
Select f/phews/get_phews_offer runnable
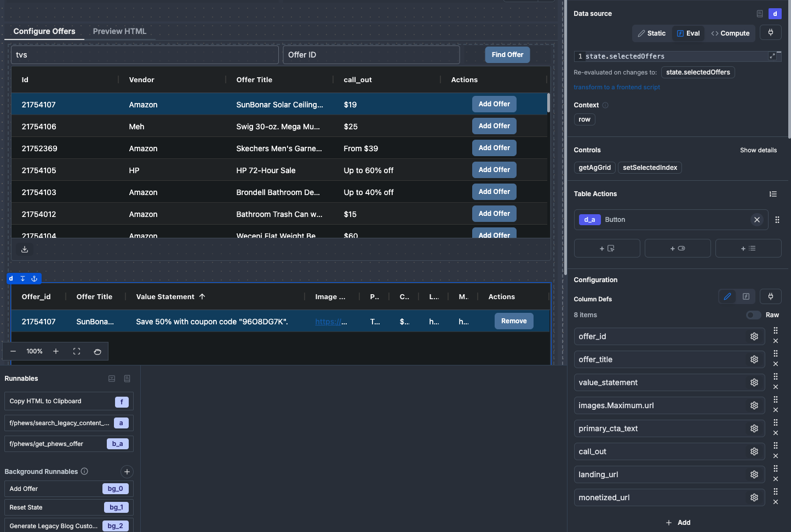click(x=69, y=444)
